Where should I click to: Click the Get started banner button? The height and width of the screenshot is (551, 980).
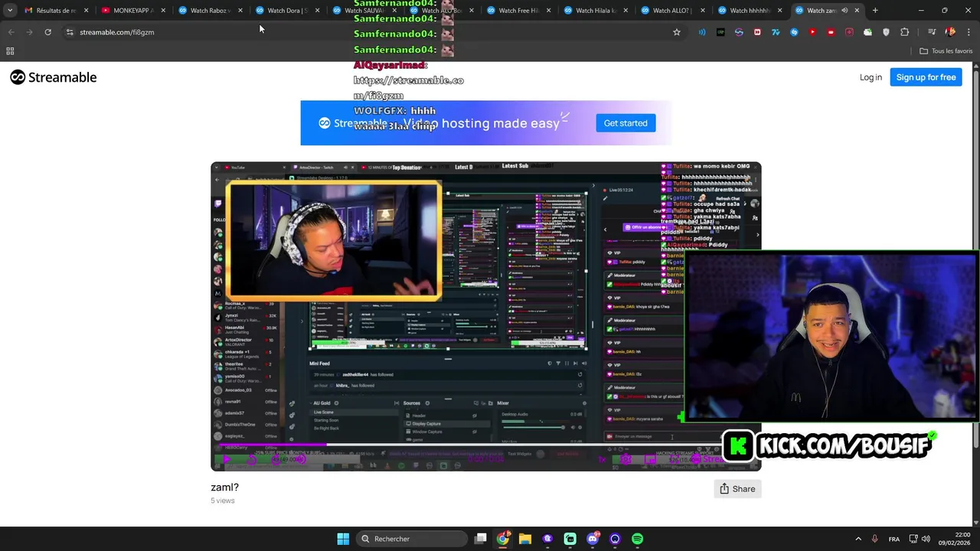[626, 123]
